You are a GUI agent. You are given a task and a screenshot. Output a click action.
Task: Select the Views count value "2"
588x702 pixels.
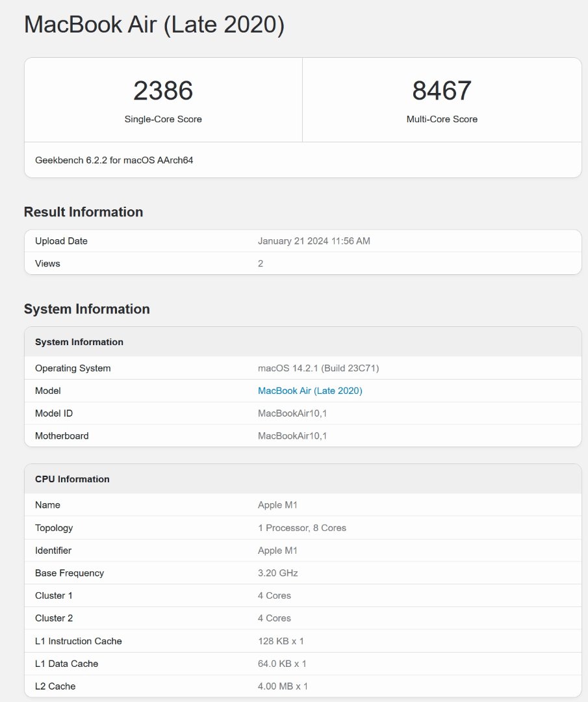(261, 263)
